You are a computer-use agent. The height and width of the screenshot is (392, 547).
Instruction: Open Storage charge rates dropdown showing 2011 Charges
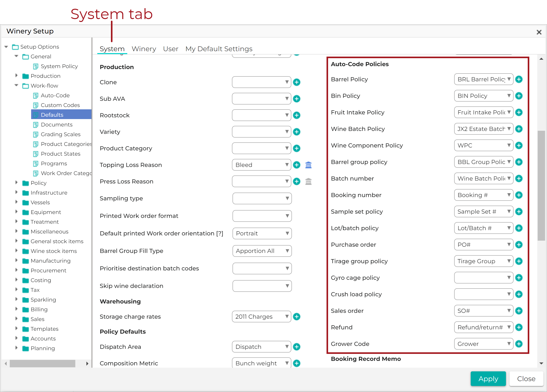coord(262,317)
